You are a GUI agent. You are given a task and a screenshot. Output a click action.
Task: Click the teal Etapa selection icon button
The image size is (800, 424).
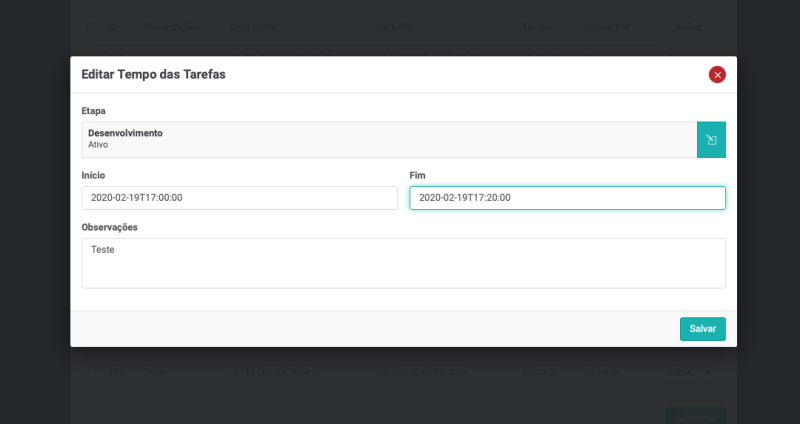pyautogui.click(x=711, y=140)
